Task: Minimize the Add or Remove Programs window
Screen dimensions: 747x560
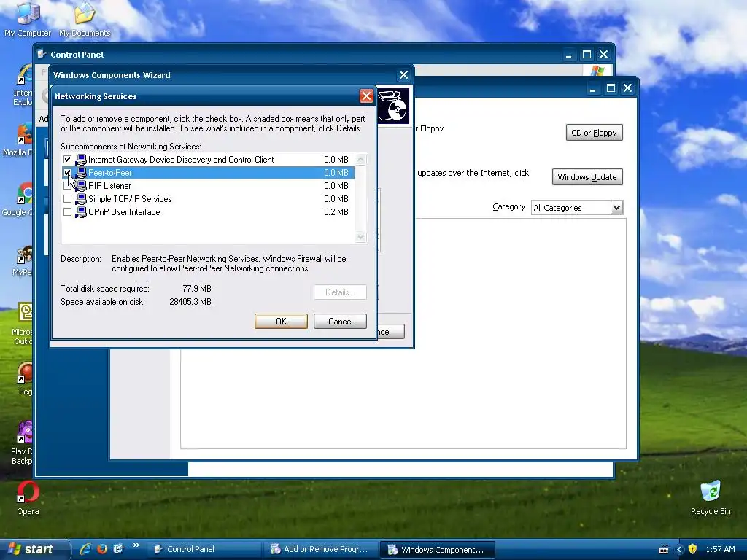Action: [592, 88]
